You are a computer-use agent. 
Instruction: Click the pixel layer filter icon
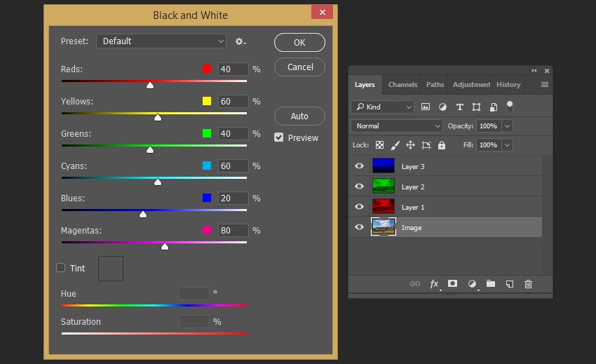pyautogui.click(x=426, y=107)
